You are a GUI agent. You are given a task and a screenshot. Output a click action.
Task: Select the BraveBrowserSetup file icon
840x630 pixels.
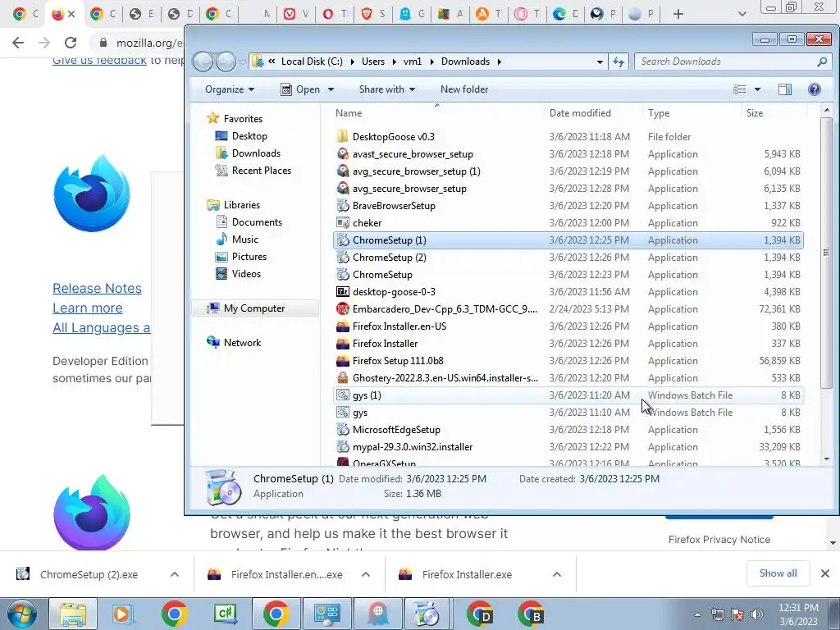coord(343,205)
